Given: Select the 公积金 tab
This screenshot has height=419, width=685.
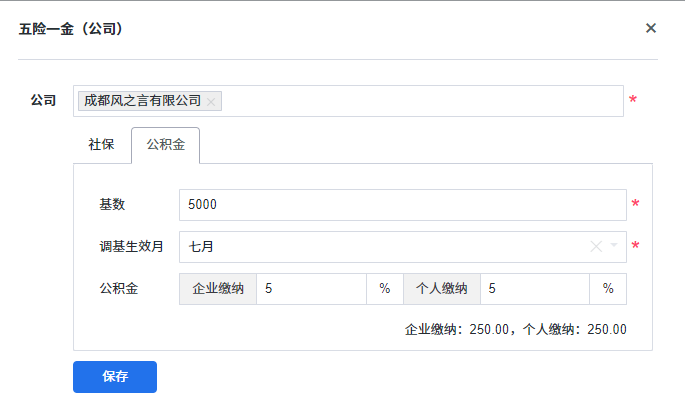Looking at the screenshot, I should tap(166, 145).
